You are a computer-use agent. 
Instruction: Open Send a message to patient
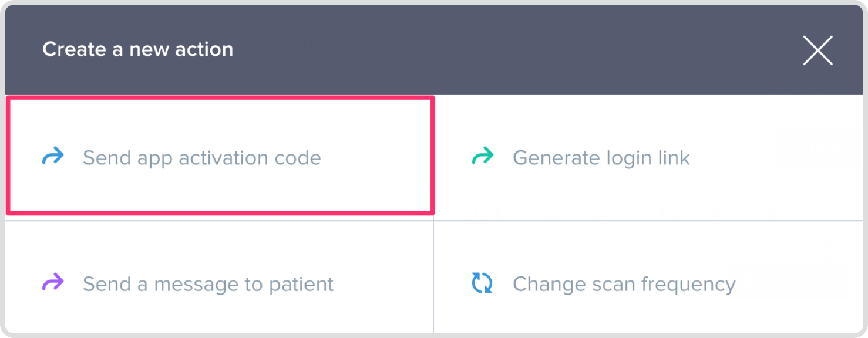pos(208,284)
